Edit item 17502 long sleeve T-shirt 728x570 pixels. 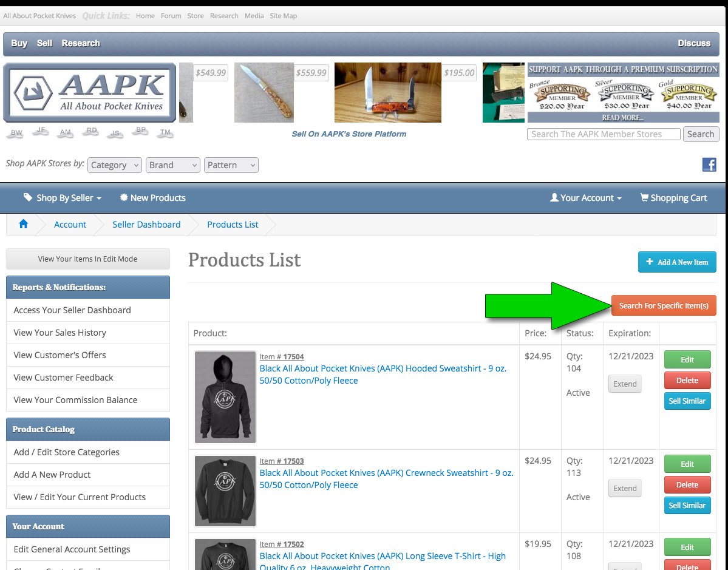pyautogui.click(x=687, y=547)
